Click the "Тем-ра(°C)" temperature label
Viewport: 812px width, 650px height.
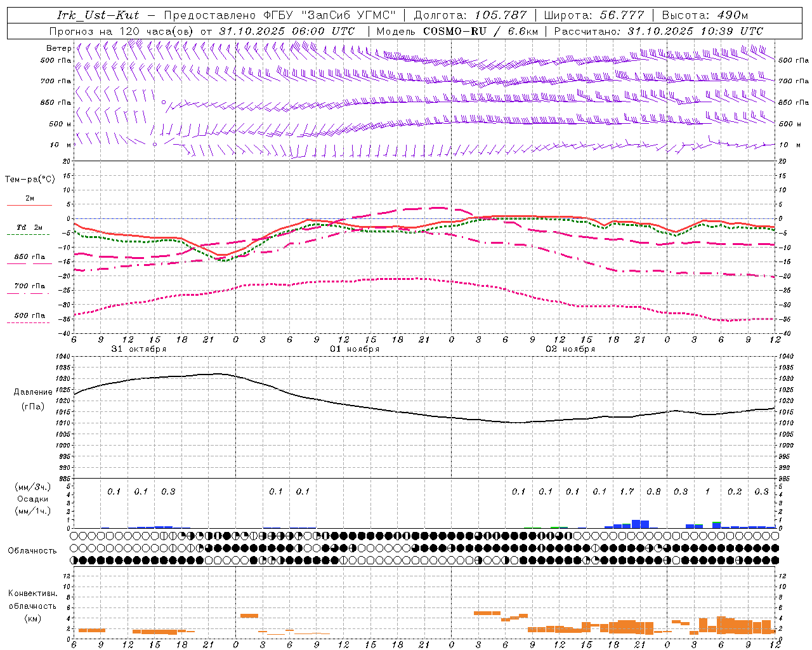click(30, 180)
